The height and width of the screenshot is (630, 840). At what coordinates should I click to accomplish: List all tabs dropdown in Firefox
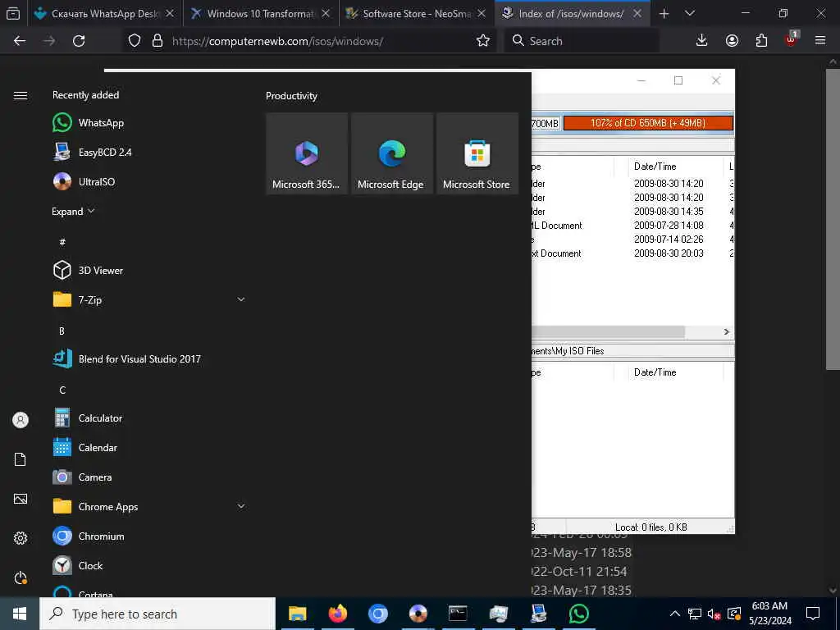(x=690, y=14)
